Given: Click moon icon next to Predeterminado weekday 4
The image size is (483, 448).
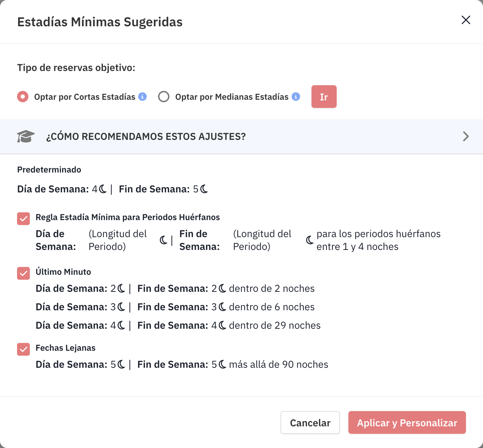Looking at the screenshot, I should [103, 189].
